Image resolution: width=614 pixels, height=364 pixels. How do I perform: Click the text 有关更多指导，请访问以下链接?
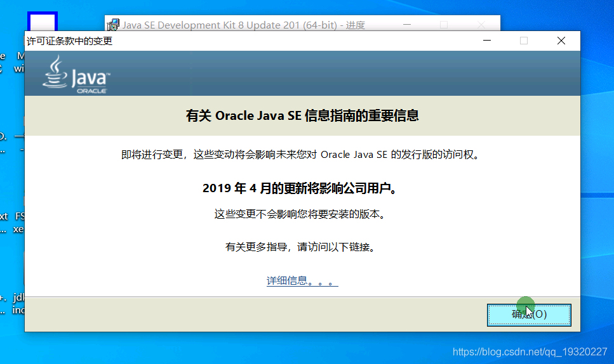point(300,247)
